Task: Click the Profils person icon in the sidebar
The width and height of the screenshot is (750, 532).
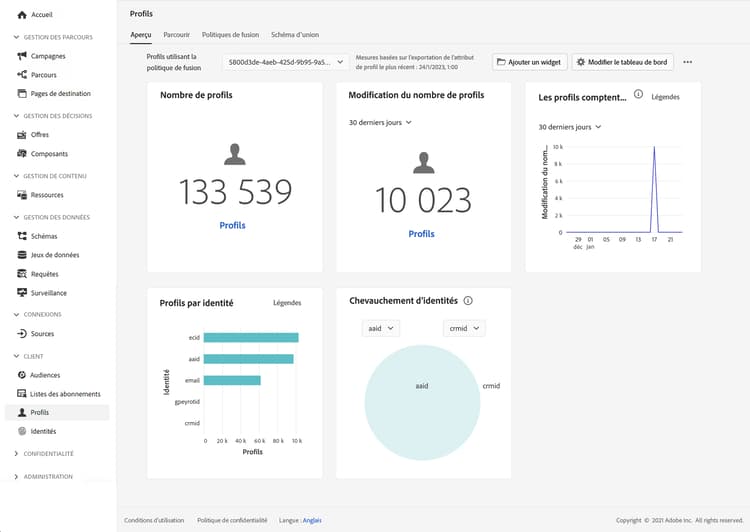Action: (x=22, y=412)
